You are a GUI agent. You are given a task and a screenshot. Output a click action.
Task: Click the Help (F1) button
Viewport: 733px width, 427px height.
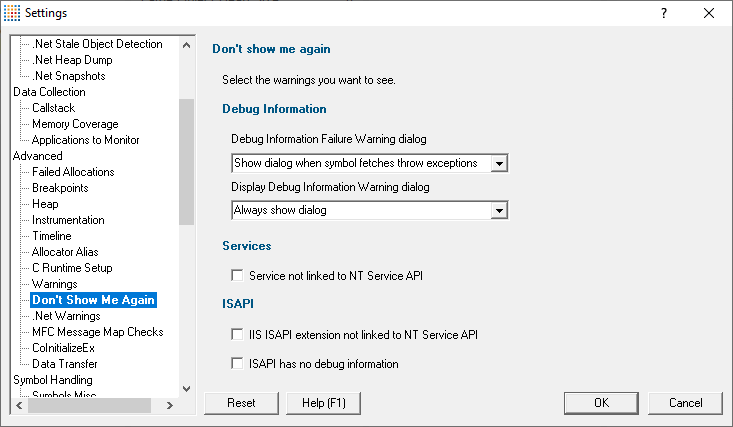click(323, 403)
